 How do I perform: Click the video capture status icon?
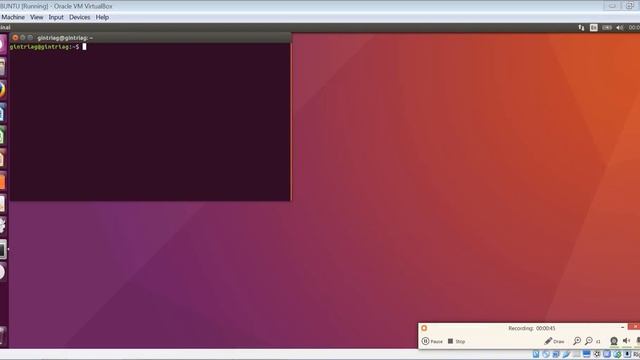597,354
